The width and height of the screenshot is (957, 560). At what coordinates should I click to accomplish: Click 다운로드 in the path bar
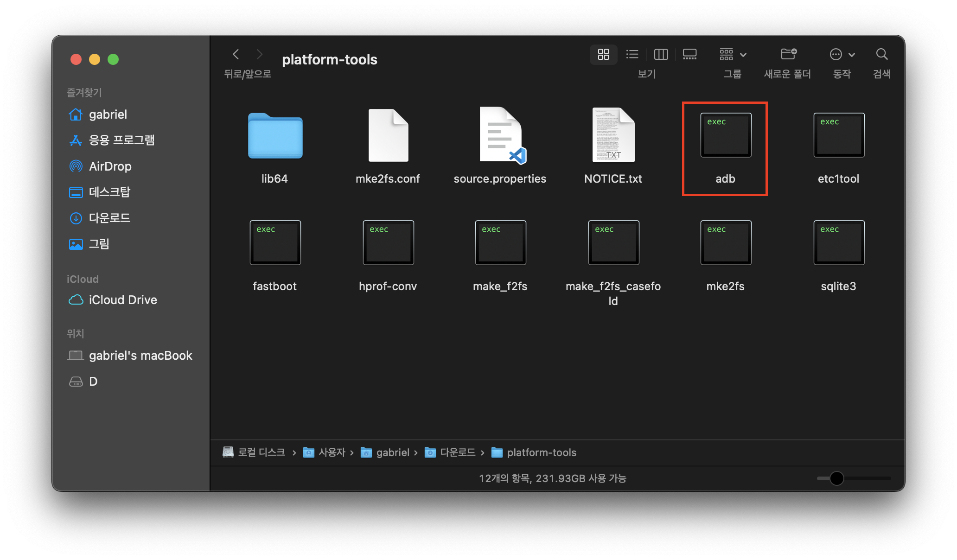457,452
